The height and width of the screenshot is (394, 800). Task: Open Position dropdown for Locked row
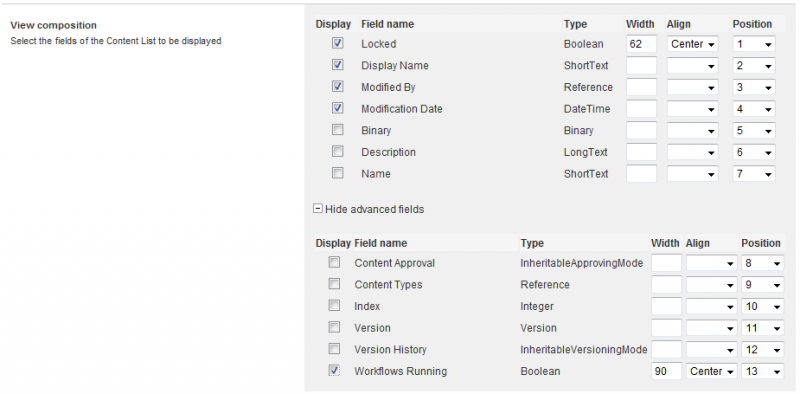754,44
